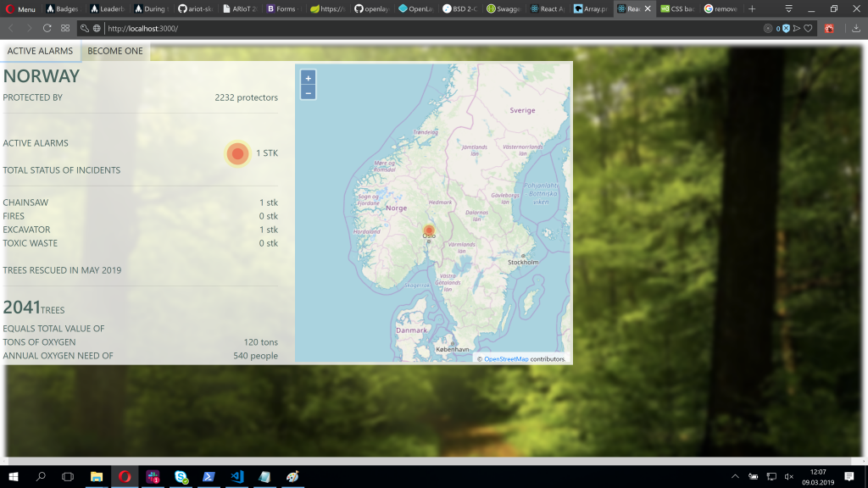The height and width of the screenshot is (488, 868).
Task: Open Visual Studio Code from taskbar
Action: tap(237, 476)
